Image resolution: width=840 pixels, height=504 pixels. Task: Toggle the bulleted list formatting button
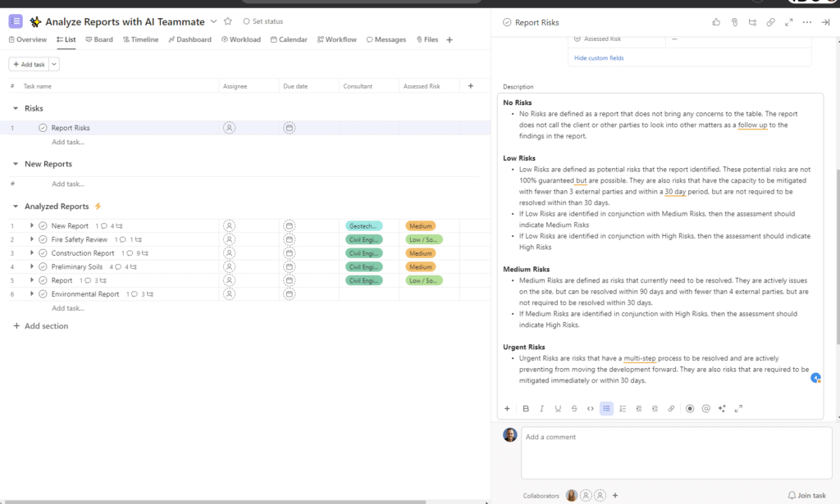[x=606, y=408]
